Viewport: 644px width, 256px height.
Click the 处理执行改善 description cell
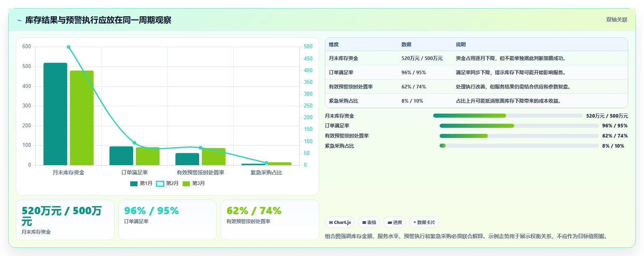click(x=513, y=87)
